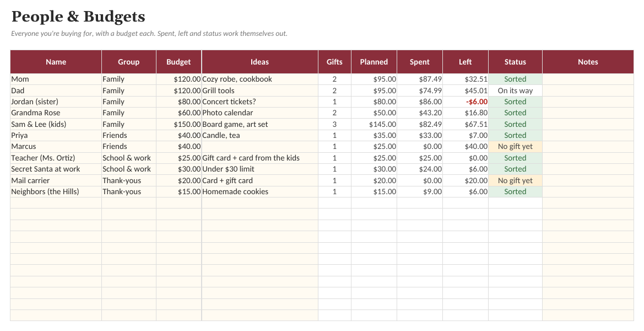644x331 pixels.
Task: Select Dad's On its way status
Action: tap(515, 90)
